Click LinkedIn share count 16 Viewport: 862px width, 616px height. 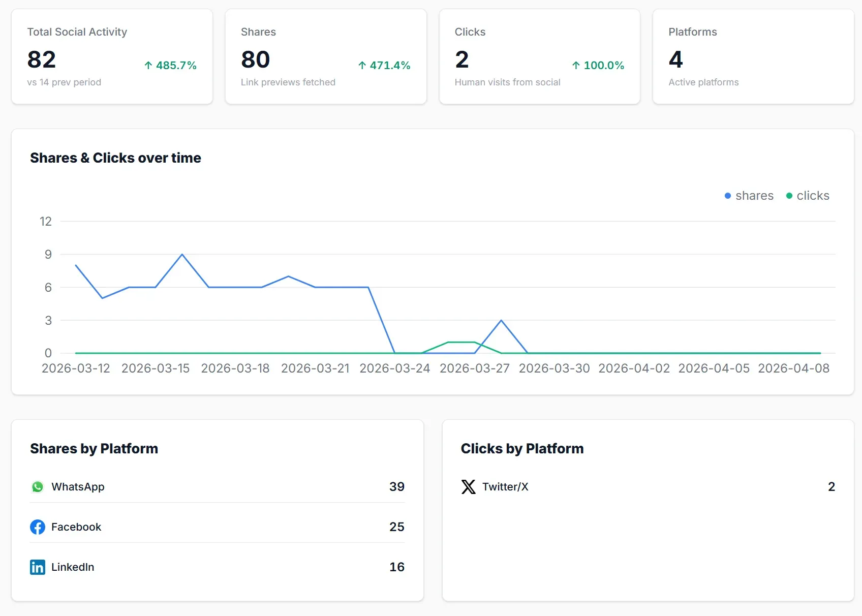pos(397,567)
